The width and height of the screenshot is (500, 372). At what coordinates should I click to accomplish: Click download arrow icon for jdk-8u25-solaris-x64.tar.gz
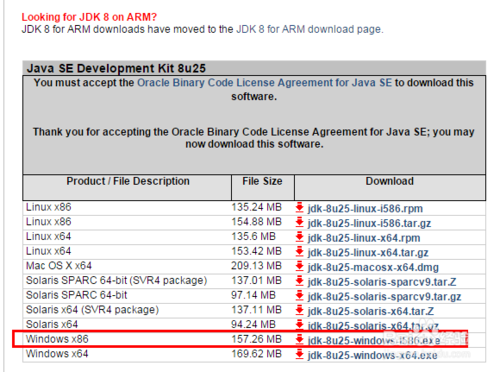click(299, 324)
